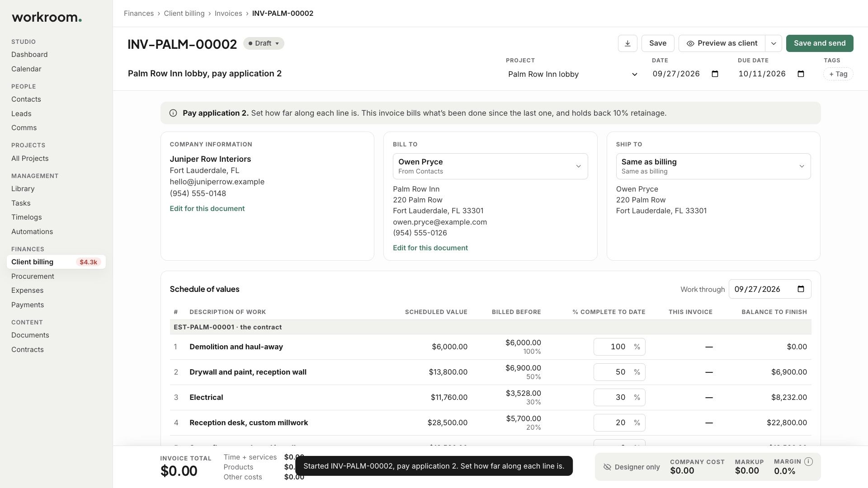Go to Invoices breadcrumb
This screenshot has width=868, height=488.
pyautogui.click(x=228, y=14)
